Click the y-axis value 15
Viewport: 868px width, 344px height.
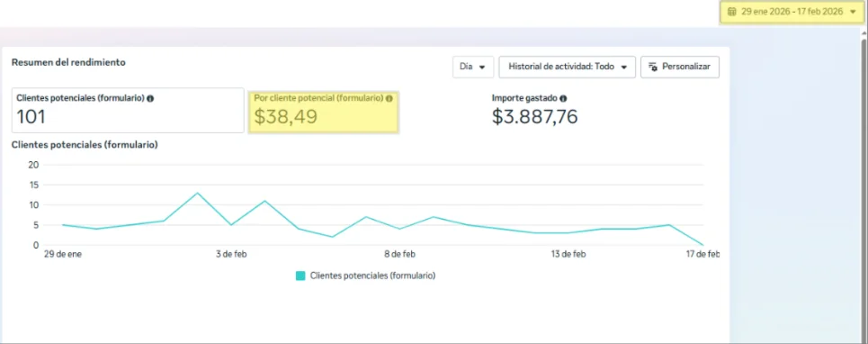tap(34, 185)
